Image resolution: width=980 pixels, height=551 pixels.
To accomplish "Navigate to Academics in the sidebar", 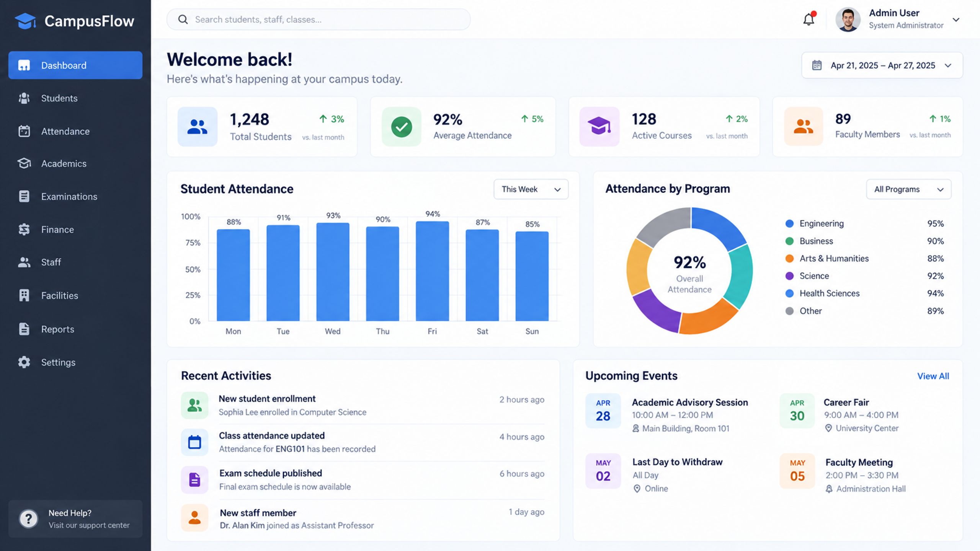I will pyautogui.click(x=75, y=163).
